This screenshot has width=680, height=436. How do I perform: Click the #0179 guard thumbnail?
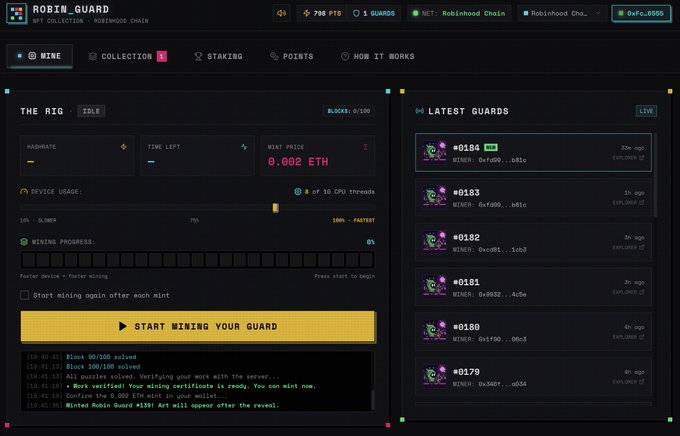435,376
